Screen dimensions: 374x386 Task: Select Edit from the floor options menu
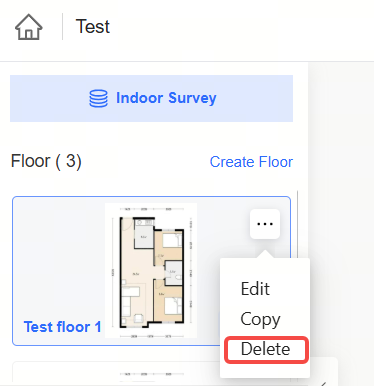point(255,289)
